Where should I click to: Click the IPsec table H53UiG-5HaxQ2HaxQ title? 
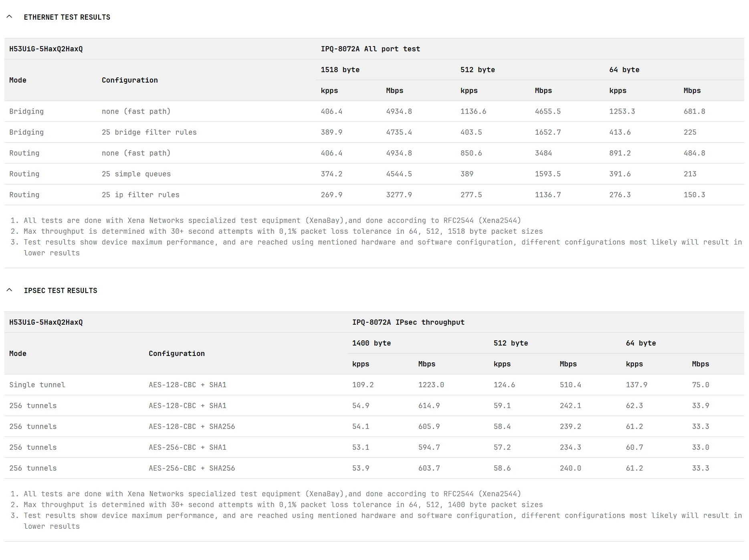pyautogui.click(x=46, y=322)
